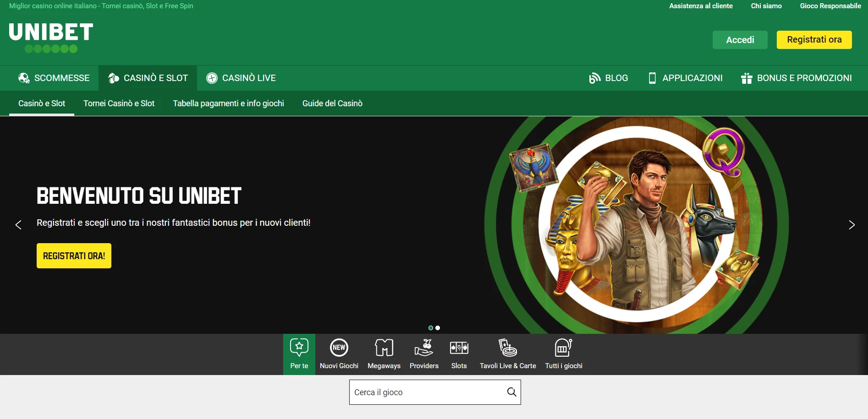Open the BLOG menu item
Viewport: 868px width, 419px height.
click(x=609, y=78)
